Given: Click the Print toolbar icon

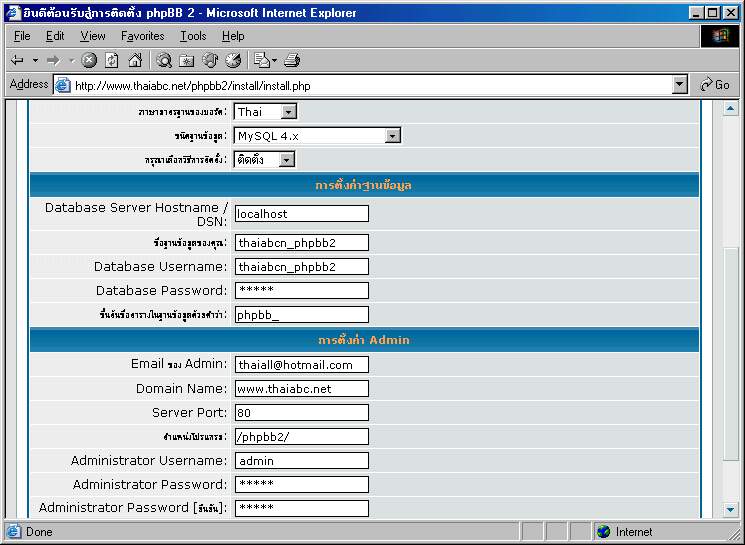Looking at the screenshot, I should tap(291, 60).
